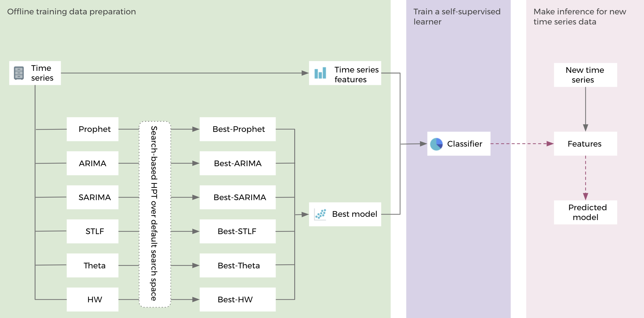Image resolution: width=644 pixels, height=318 pixels.
Task: Click the bar chart icon for features
Action: pos(320,73)
